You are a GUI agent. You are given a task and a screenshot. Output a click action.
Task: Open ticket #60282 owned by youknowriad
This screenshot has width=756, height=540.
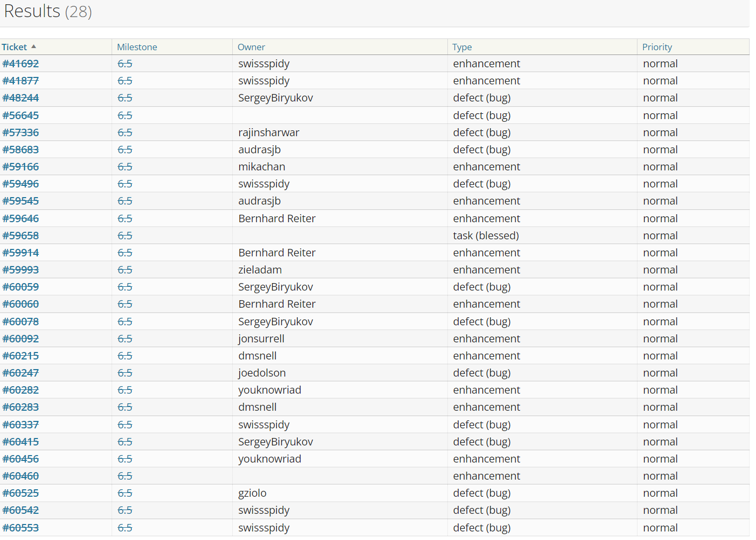click(x=20, y=389)
